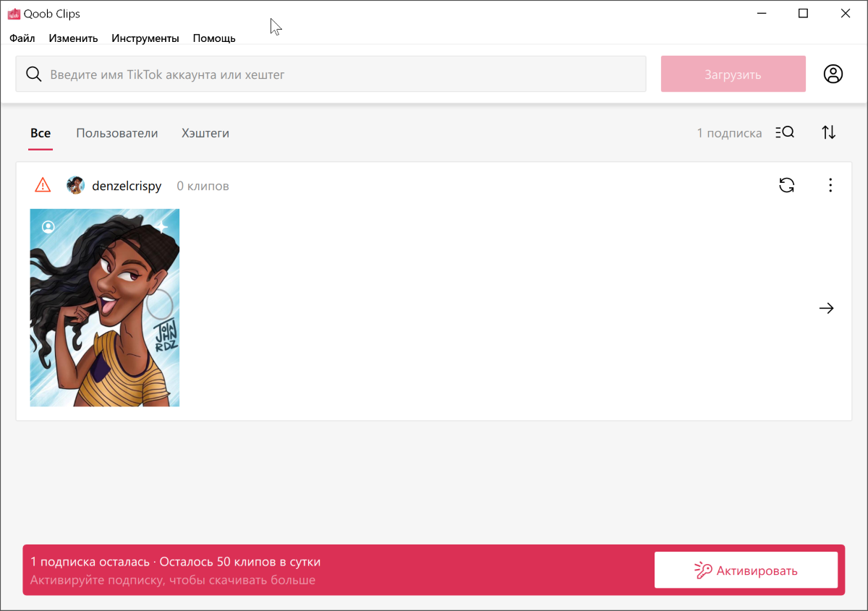Open the denzelcrispy profile image thumbnail
Screen dimensions: 868x611
point(105,308)
